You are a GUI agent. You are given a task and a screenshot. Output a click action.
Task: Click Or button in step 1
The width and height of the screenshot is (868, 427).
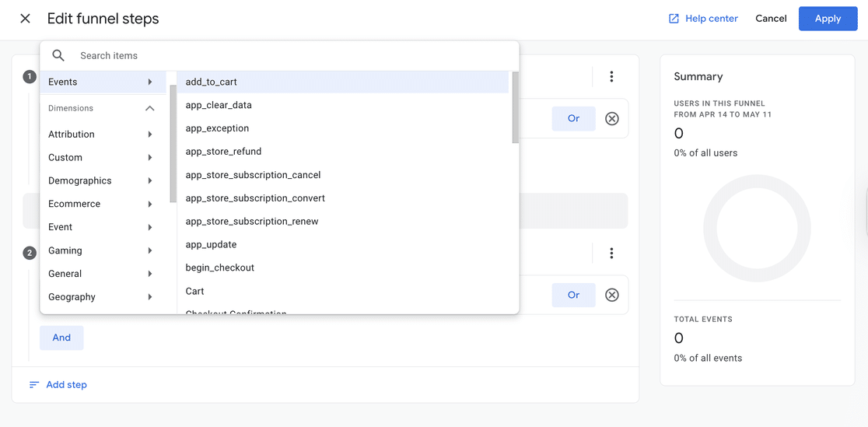pyautogui.click(x=573, y=118)
